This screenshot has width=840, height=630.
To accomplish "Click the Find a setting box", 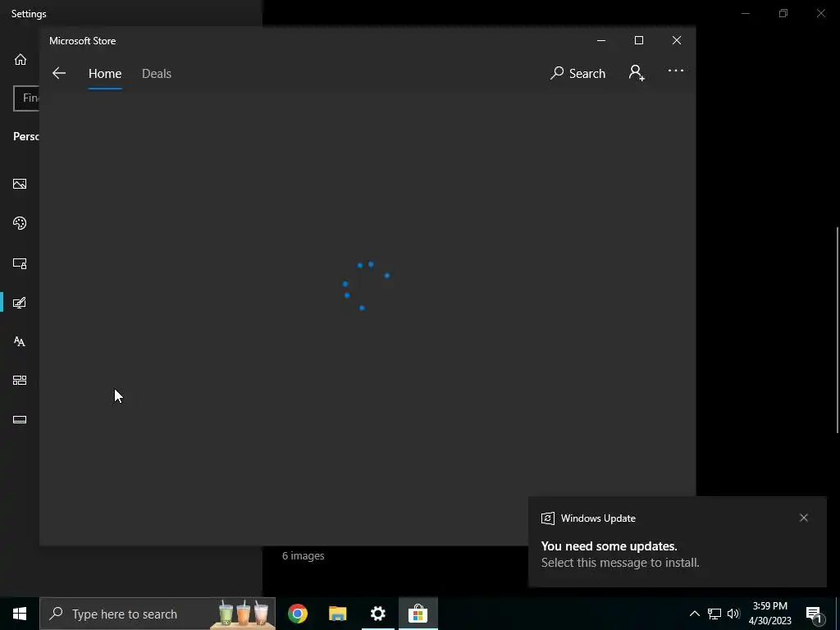I will click(x=26, y=98).
